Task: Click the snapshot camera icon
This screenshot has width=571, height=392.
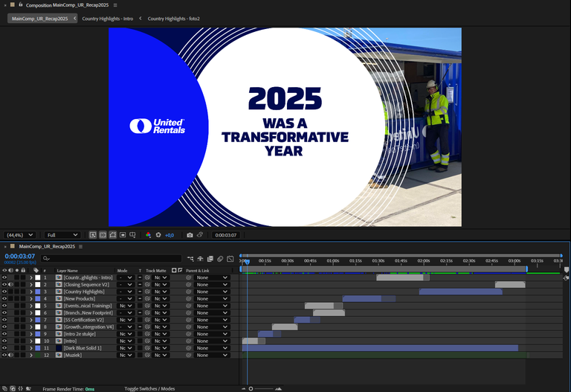Action: coord(190,235)
